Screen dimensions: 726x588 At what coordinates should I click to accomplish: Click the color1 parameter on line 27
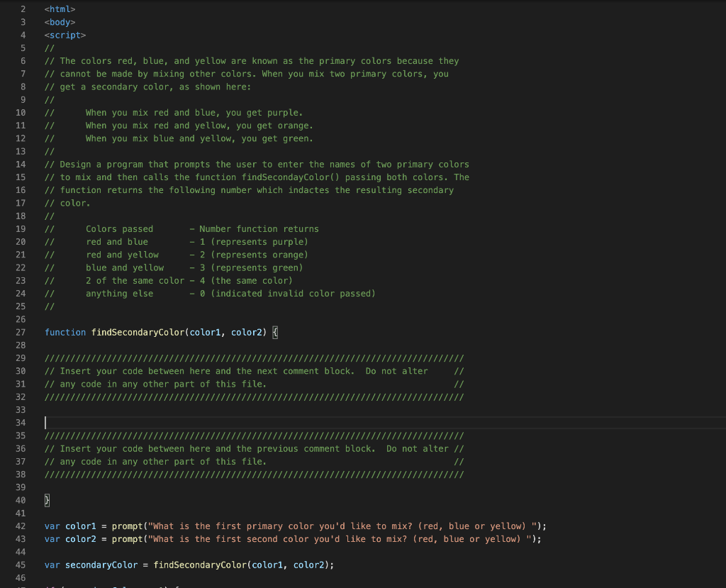[206, 332]
